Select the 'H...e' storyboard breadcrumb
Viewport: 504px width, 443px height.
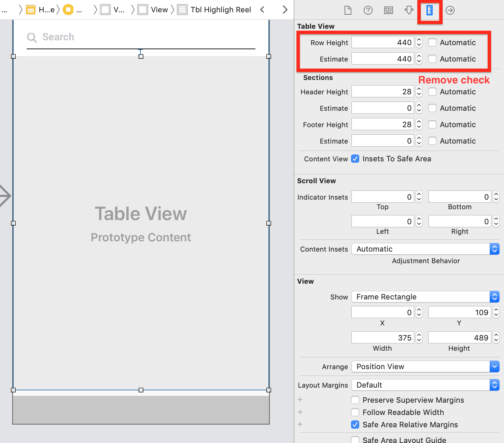tap(47, 10)
